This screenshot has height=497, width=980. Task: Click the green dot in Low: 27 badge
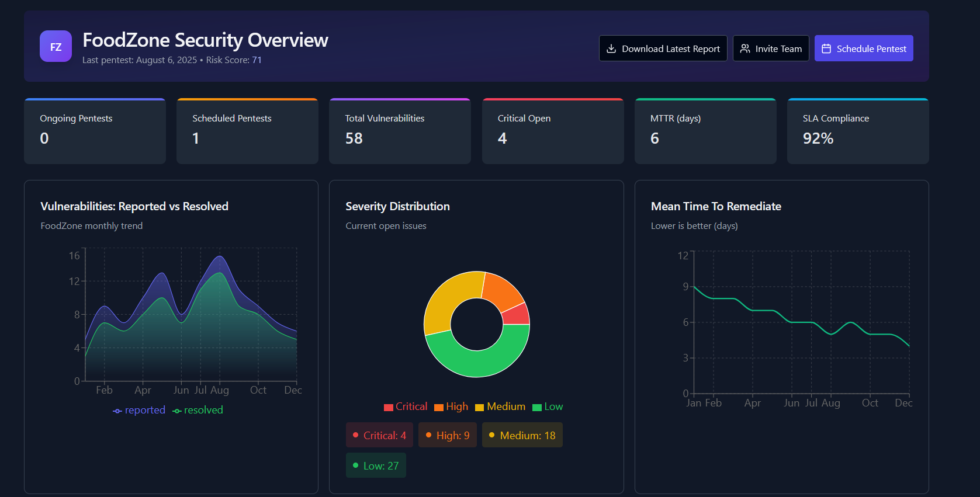tap(355, 465)
